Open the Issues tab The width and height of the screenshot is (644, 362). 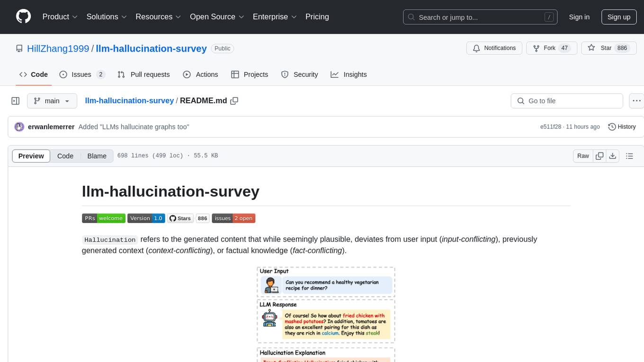82,74
